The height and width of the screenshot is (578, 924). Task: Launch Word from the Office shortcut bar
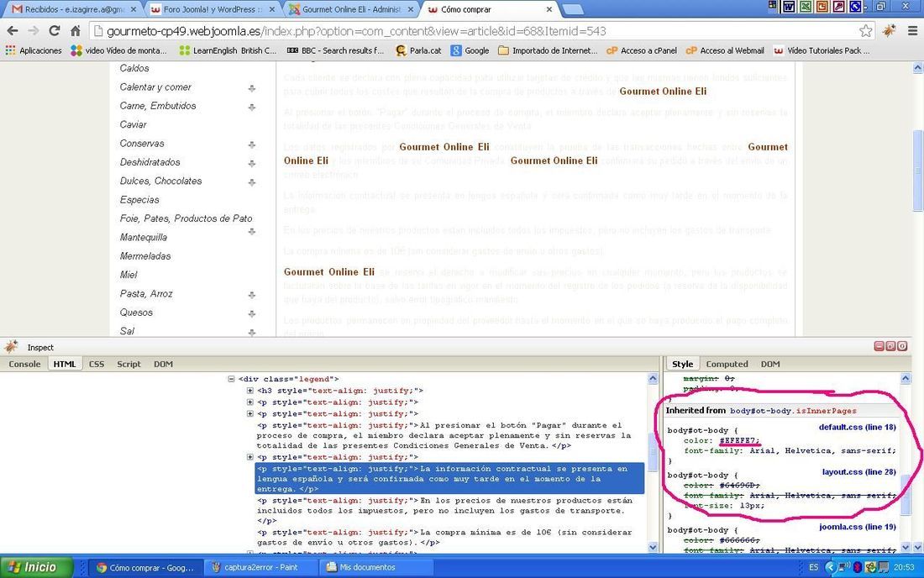pyautogui.click(x=788, y=7)
